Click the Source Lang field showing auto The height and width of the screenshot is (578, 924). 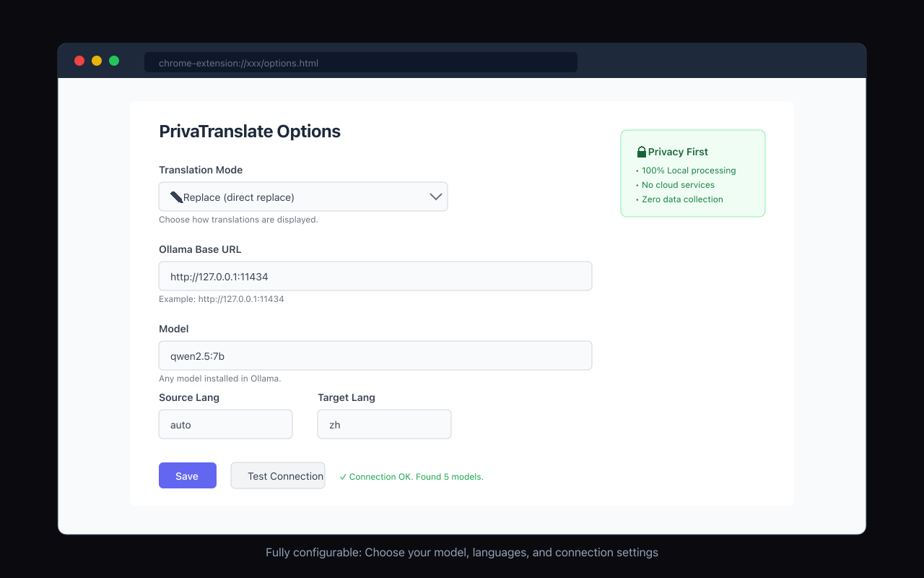(x=225, y=424)
